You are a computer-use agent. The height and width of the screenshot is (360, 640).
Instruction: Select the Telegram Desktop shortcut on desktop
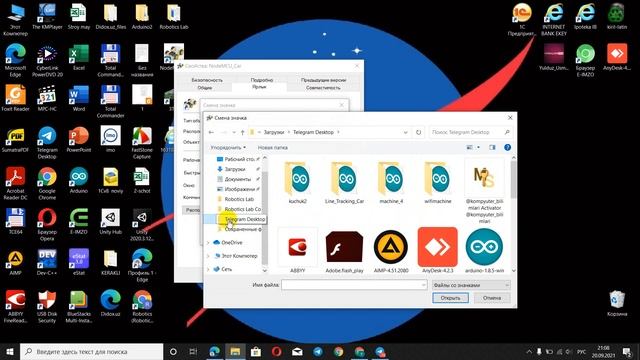pyautogui.click(x=47, y=143)
